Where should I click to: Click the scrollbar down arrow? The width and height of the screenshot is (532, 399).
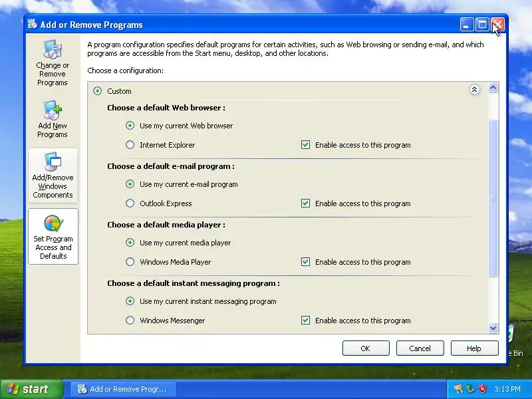click(493, 328)
